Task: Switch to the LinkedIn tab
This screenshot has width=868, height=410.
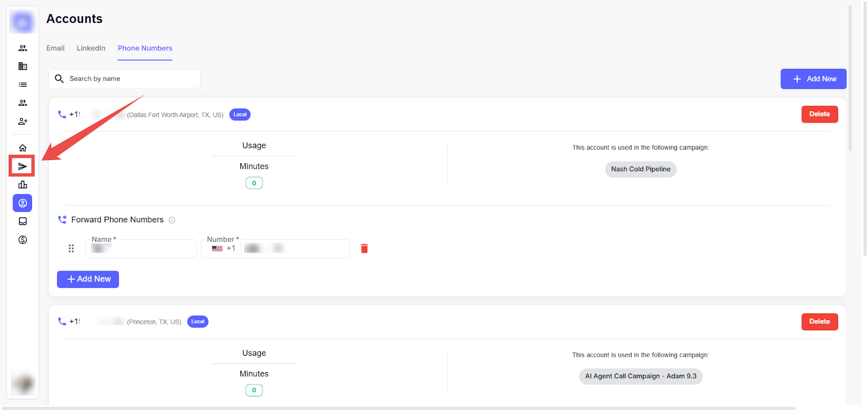Action: tap(91, 48)
